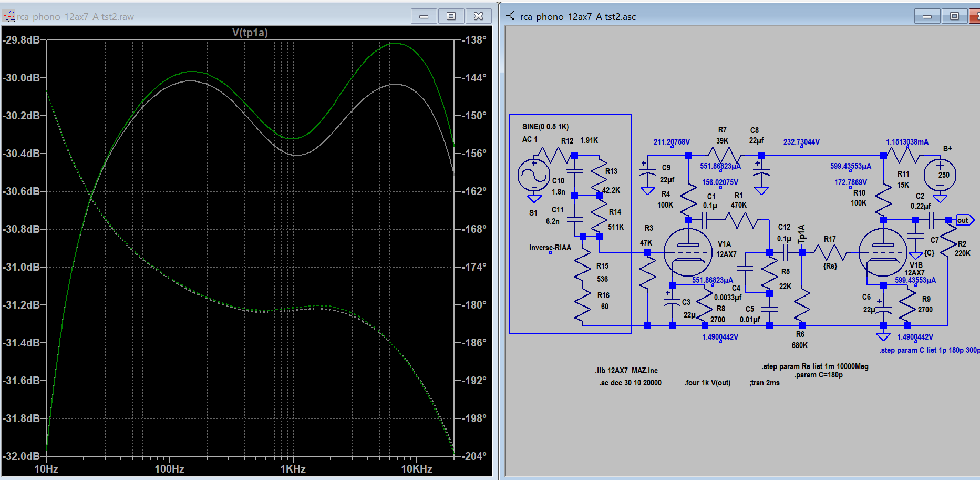Select resistor R17 {Rs} symbol
Screen dimensions: 980x480
[x=830, y=253]
